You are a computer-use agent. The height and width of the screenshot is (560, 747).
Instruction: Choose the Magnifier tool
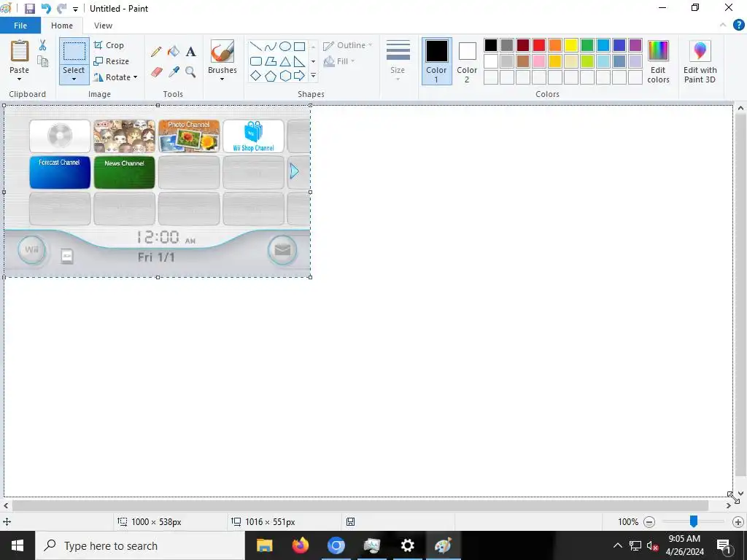[x=190, y=72]
